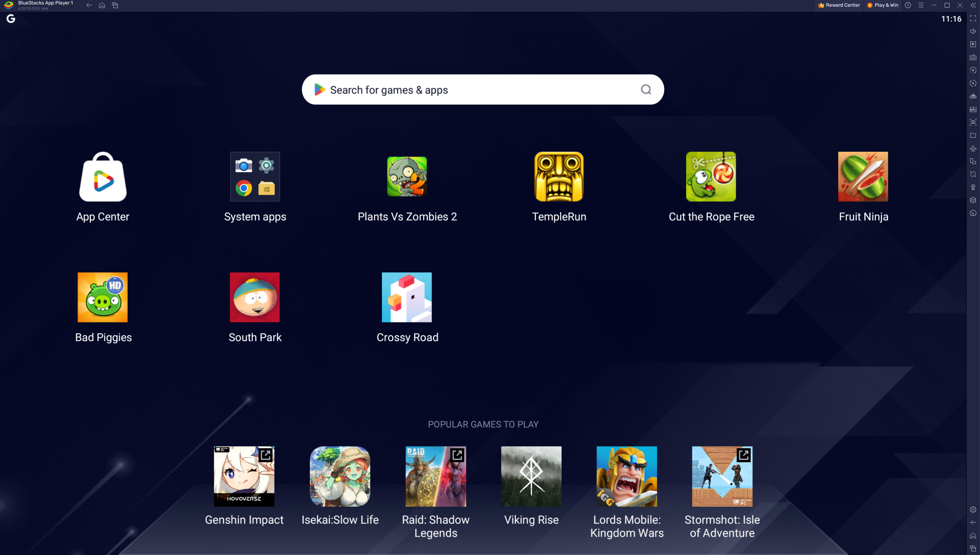Image resolution: width=980 pixels, height=555 pixels.
Task: Toggle airplane mode in sidebar
Action: pyautogui.click(x=973, y=148)
